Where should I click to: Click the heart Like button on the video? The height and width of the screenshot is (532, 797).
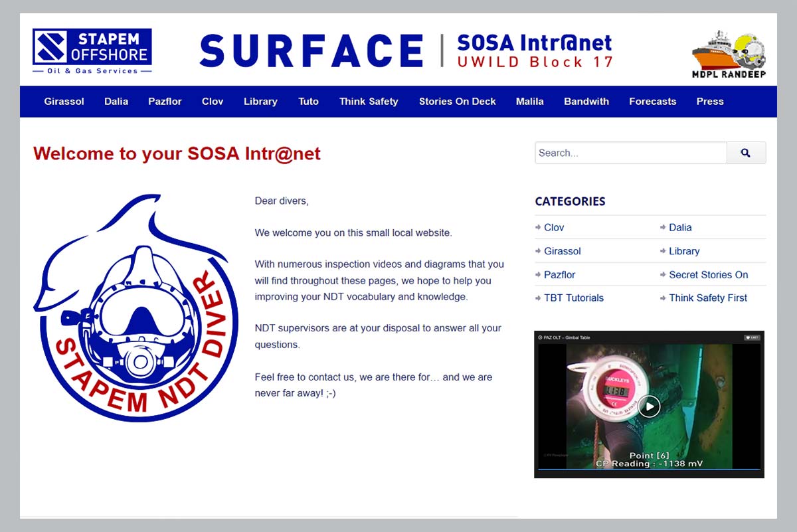[752, 337]
